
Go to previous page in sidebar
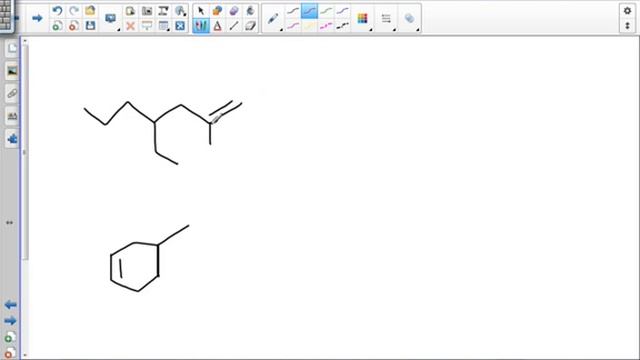click(x=11, y=304)
